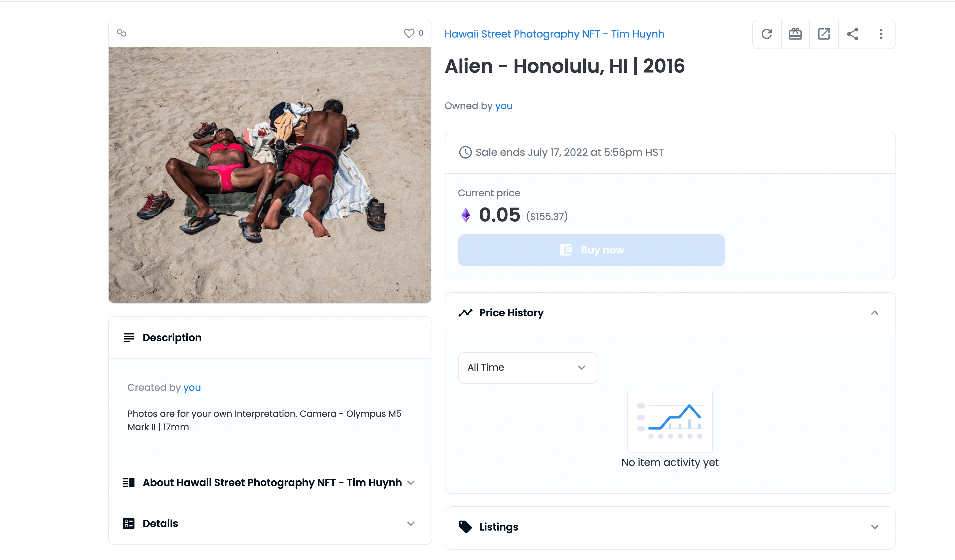Click the 'you' link next to Owned by
The height and width of the screenshot is (560, 955).
503,106
